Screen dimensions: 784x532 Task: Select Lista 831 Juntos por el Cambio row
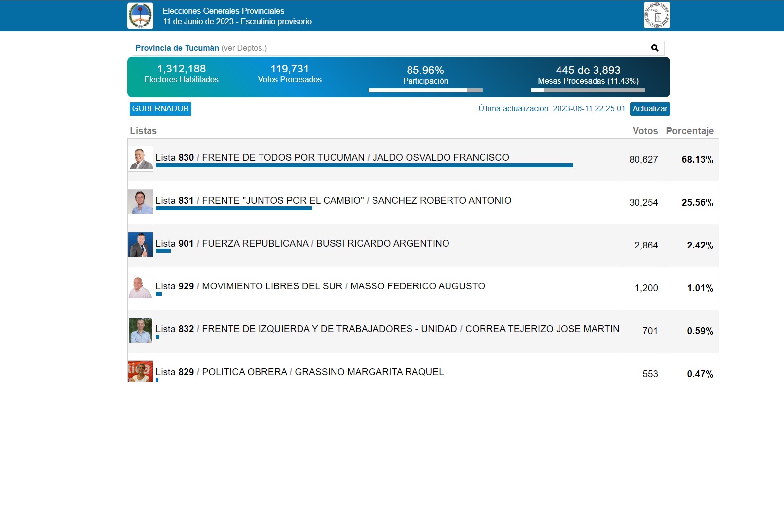423,203
